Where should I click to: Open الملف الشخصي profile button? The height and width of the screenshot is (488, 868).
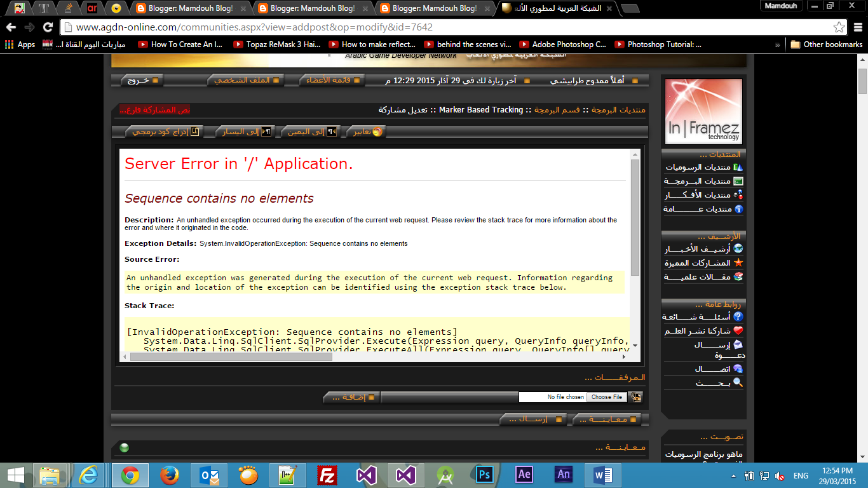click(x=245, y=80)
